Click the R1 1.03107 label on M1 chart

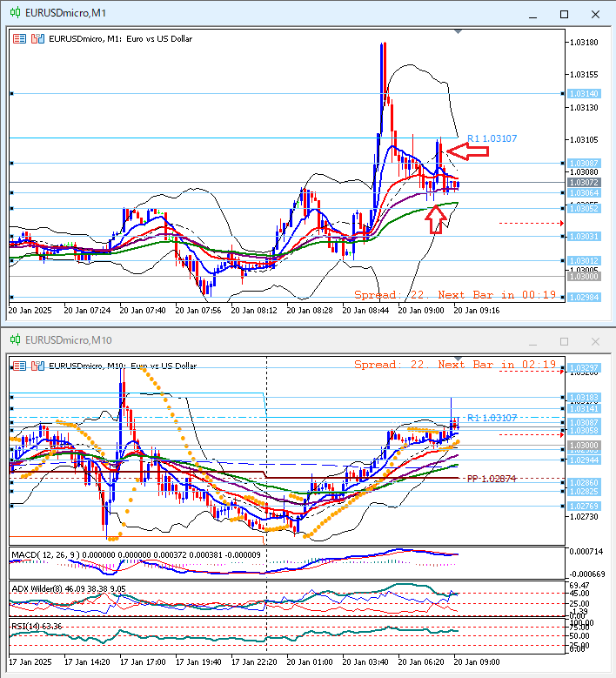pos(492,138)
